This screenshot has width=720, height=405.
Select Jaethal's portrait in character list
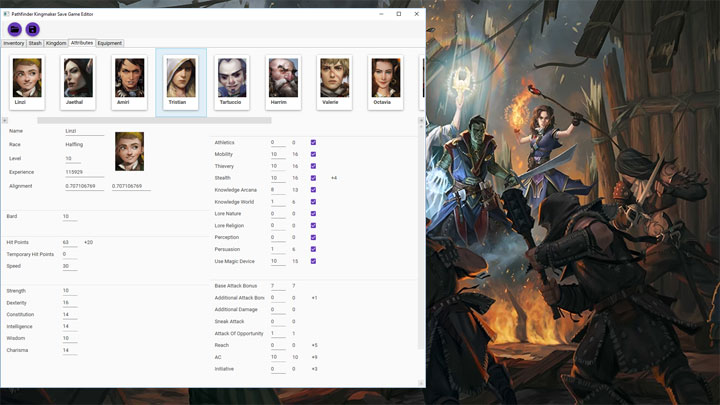point(78,81)
